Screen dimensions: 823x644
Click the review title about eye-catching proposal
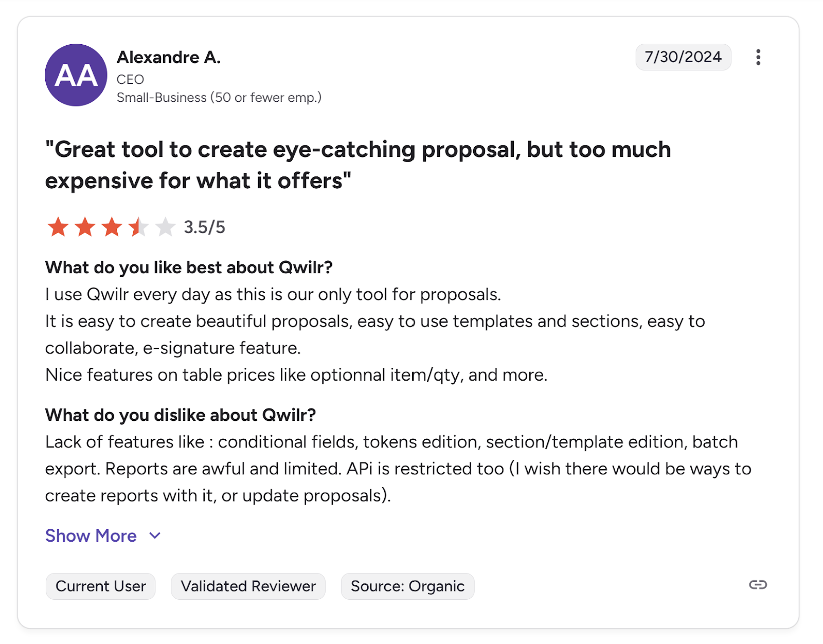tap(357, 165)
